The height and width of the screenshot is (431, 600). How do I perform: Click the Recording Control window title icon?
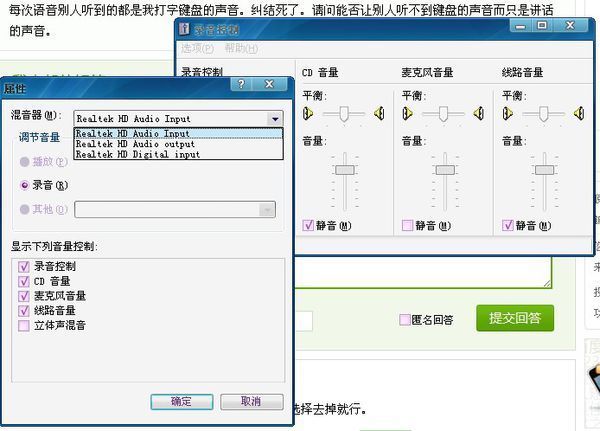coord(184,29)
